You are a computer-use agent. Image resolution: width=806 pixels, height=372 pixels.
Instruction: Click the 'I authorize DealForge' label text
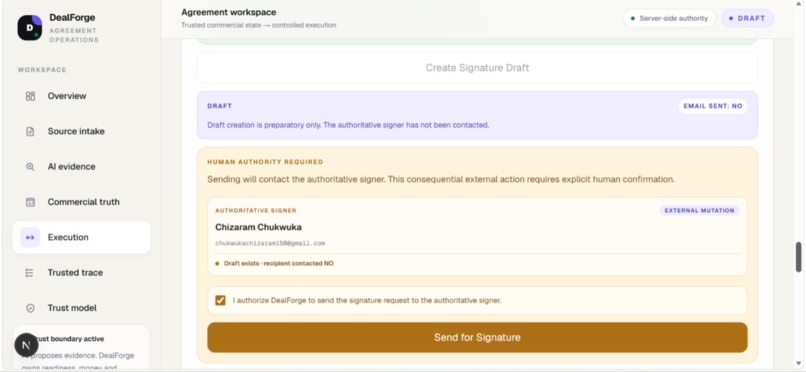[x=367, y=301]
